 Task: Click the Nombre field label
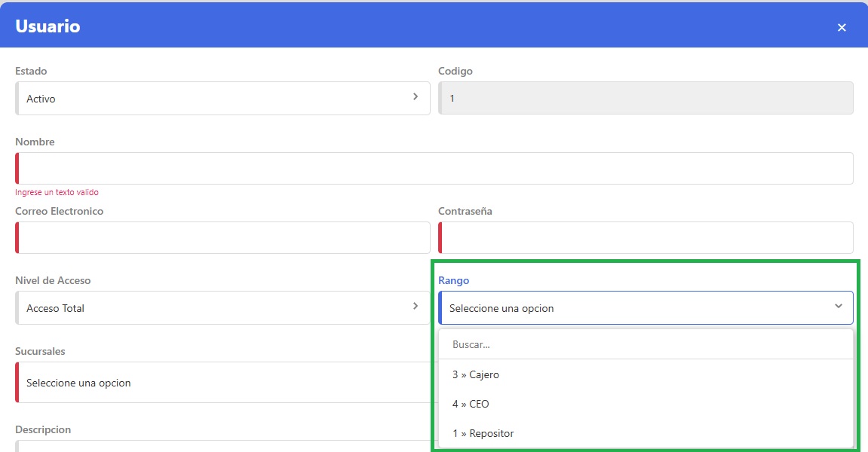point(35,142)
